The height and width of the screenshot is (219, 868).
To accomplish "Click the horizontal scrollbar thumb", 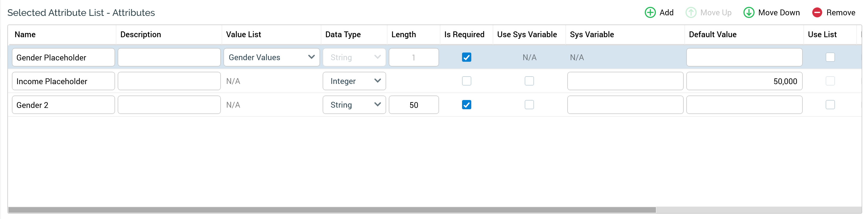I will tap(332, 210).
